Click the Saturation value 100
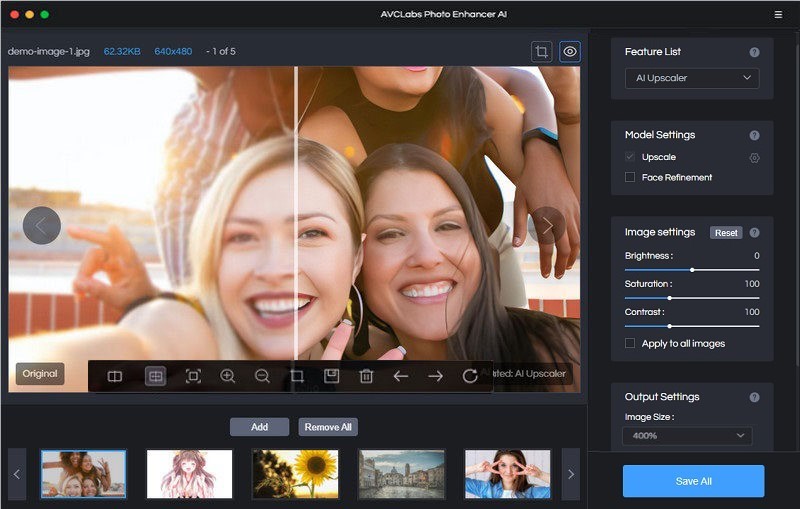 (x=752, y=284)
